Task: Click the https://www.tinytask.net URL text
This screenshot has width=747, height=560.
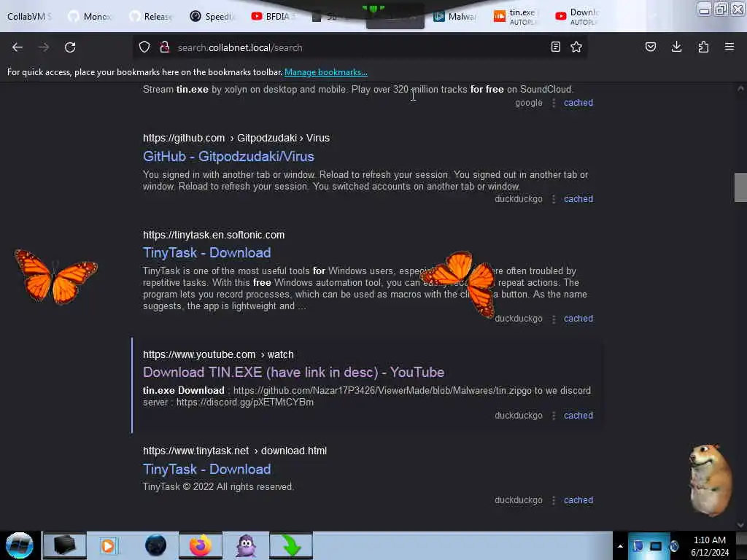Action: [235, 451]
